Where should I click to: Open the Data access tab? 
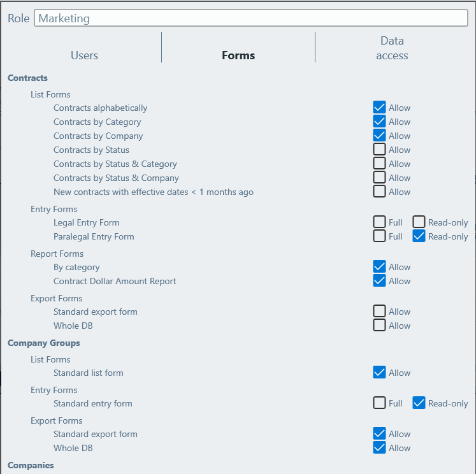coord(392,48)
